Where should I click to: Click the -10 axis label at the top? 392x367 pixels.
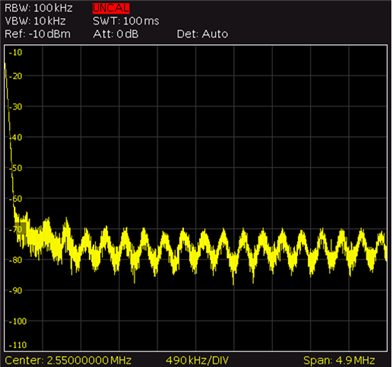pyautogui.click(x=15, y=52)
